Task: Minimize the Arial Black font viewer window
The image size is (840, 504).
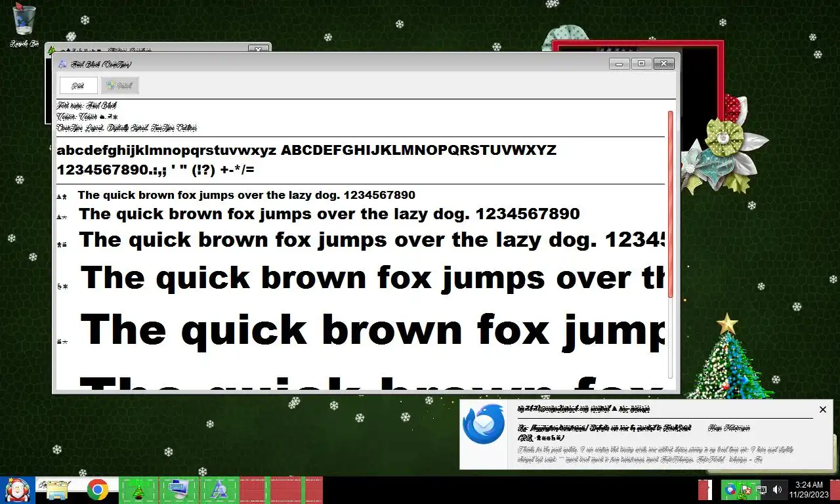Action: point(619,64)
